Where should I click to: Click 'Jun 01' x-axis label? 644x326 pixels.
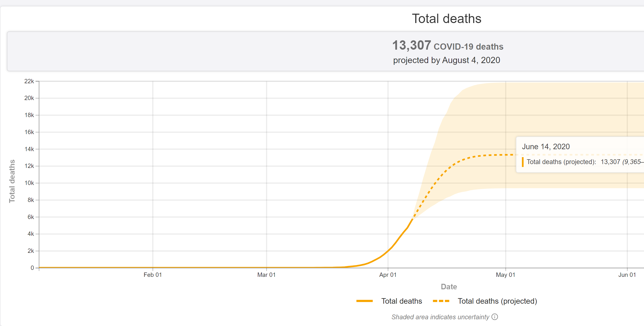627,275
